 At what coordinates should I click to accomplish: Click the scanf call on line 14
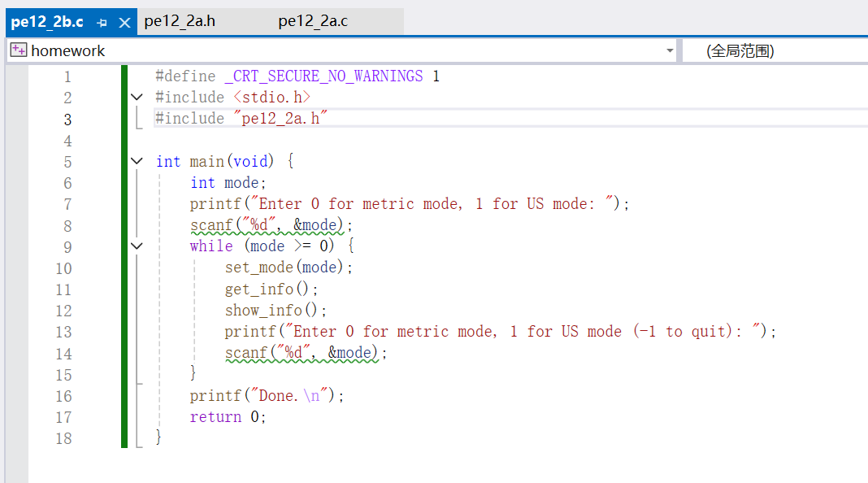click(x=306, y=353)
